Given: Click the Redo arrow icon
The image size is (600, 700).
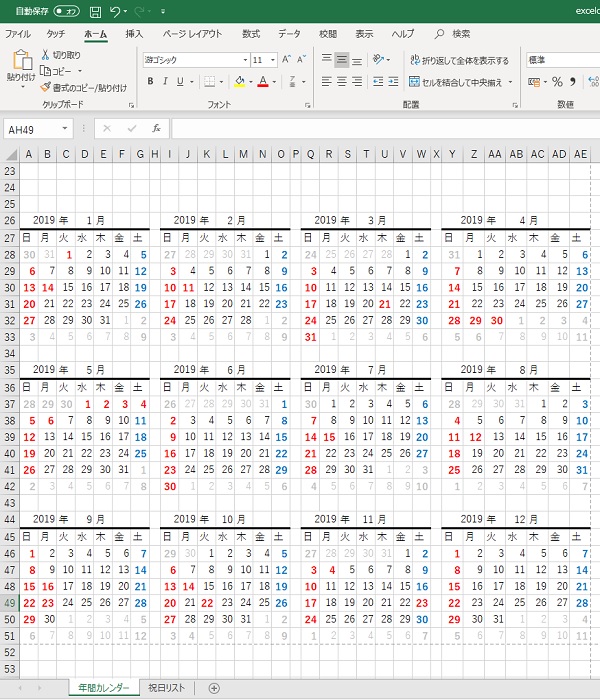Looking at the screenshot, I should click(x=140, y=12).
